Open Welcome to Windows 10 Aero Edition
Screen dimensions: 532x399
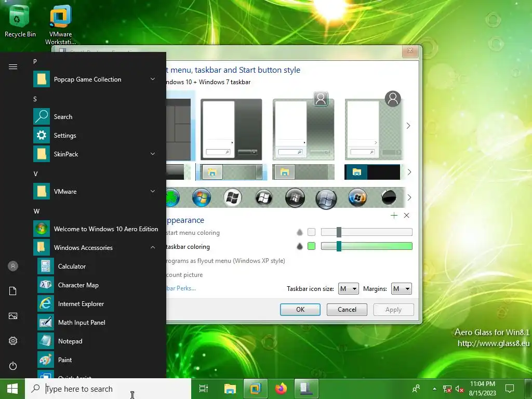(x=96, y=229)
